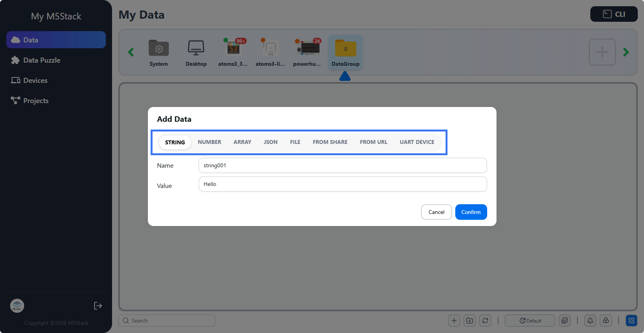Open the System folder icon
Image resolution: width=644 pixels, height=333 pixels.
159,49
